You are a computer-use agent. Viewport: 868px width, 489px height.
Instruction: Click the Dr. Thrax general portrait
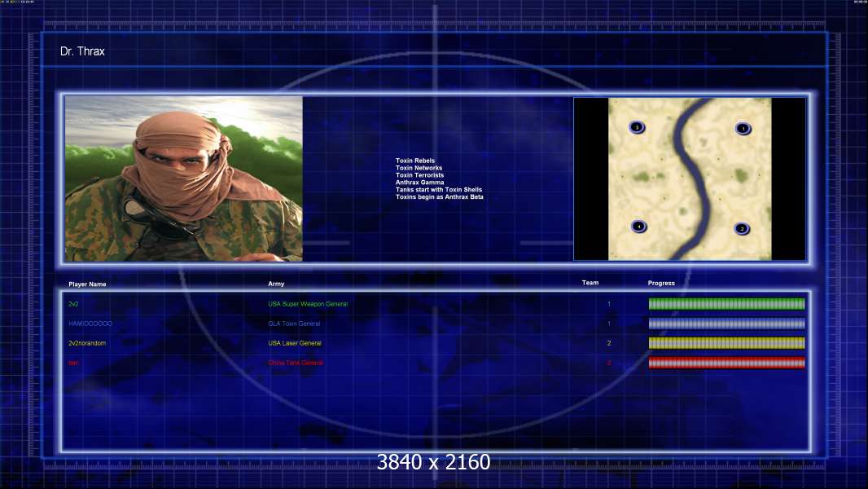[184, 178]
